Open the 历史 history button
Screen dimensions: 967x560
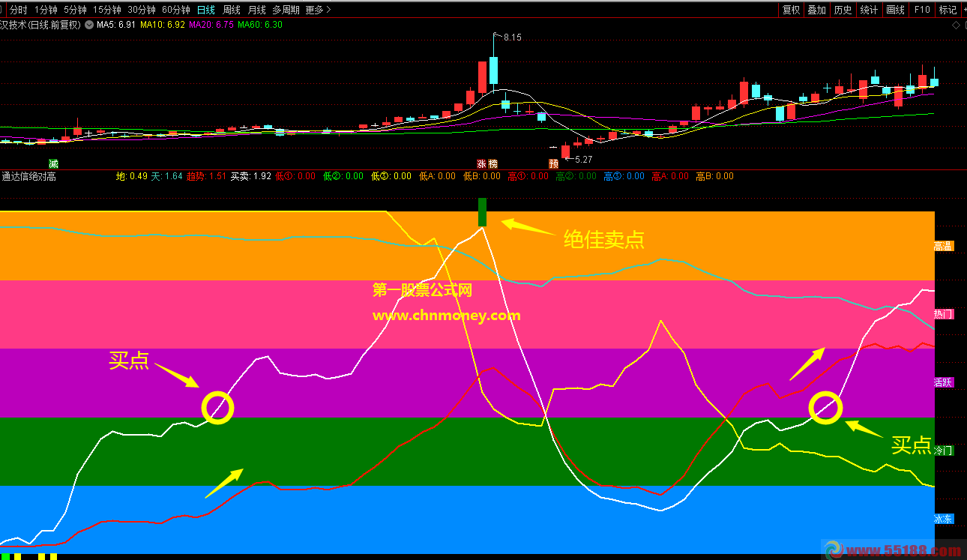[x=843, y=10]
